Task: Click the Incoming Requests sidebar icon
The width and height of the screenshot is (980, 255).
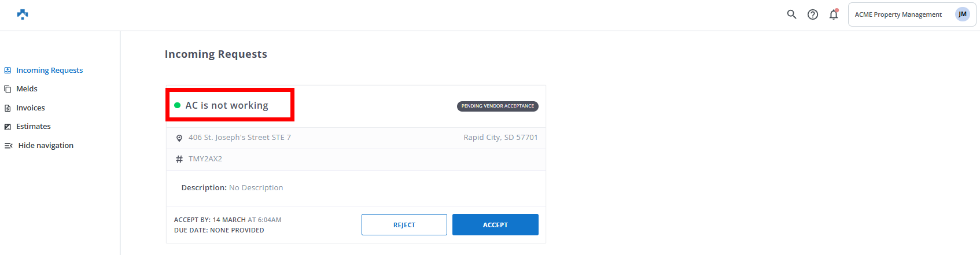Action: click(8, 71)
